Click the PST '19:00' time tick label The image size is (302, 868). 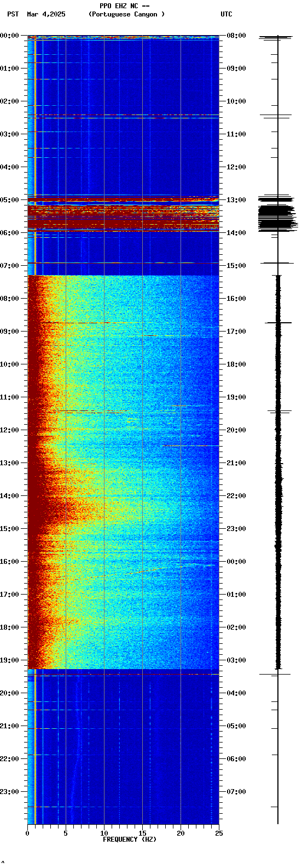tap(9, 660)
